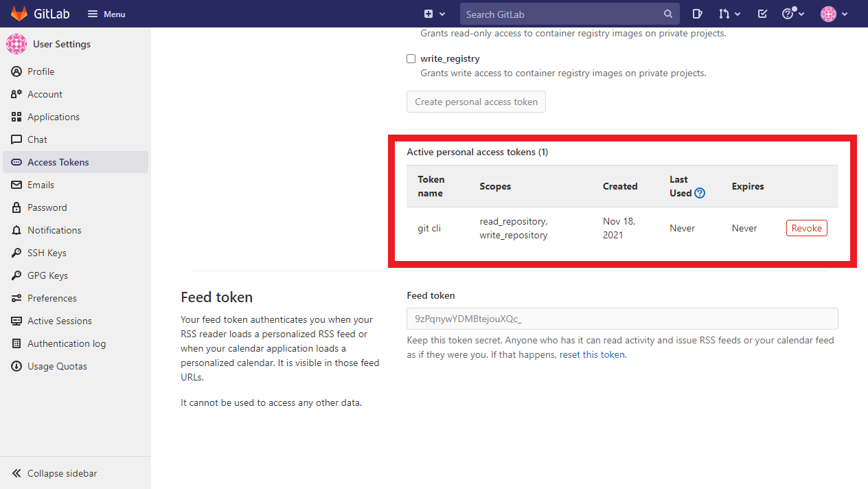This screenshot has width=868, height=489.
Task: Open Notifications settings from sidebar
Action: coord(54,230)
